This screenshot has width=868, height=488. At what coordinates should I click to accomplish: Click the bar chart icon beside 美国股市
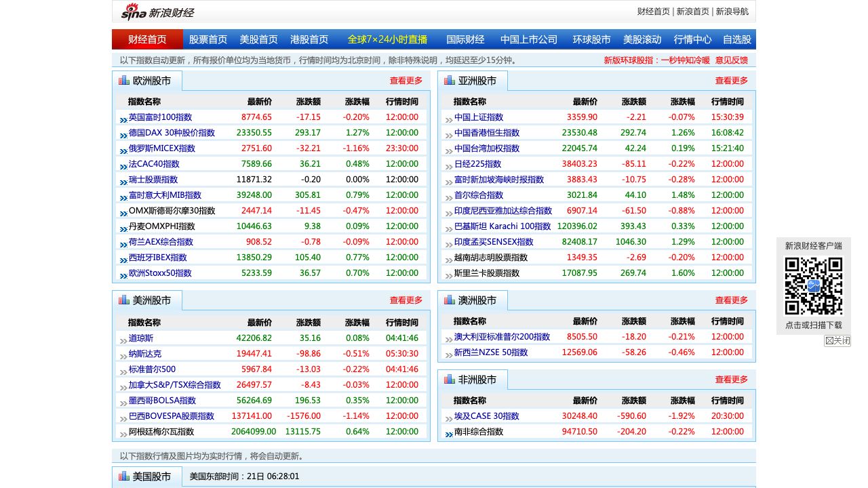[124, 476]
